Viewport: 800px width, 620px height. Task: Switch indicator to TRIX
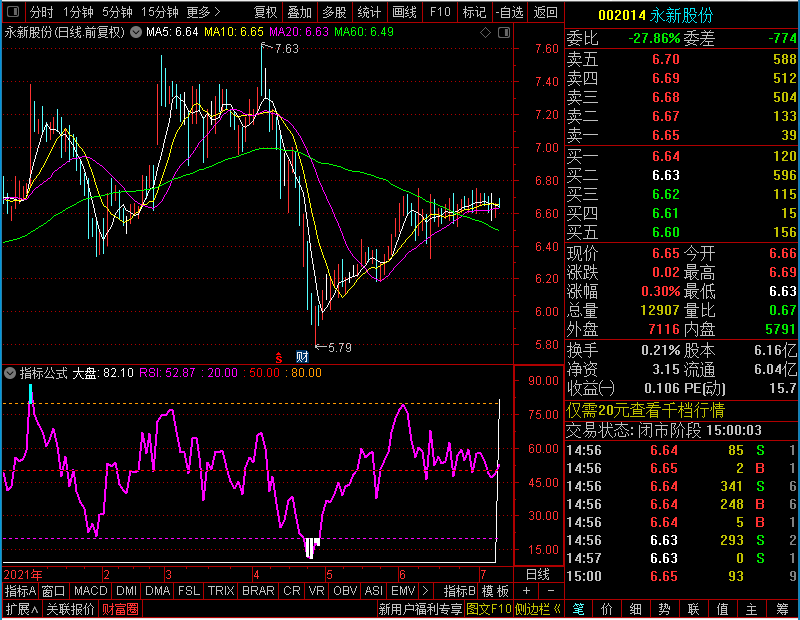(221, 591)
